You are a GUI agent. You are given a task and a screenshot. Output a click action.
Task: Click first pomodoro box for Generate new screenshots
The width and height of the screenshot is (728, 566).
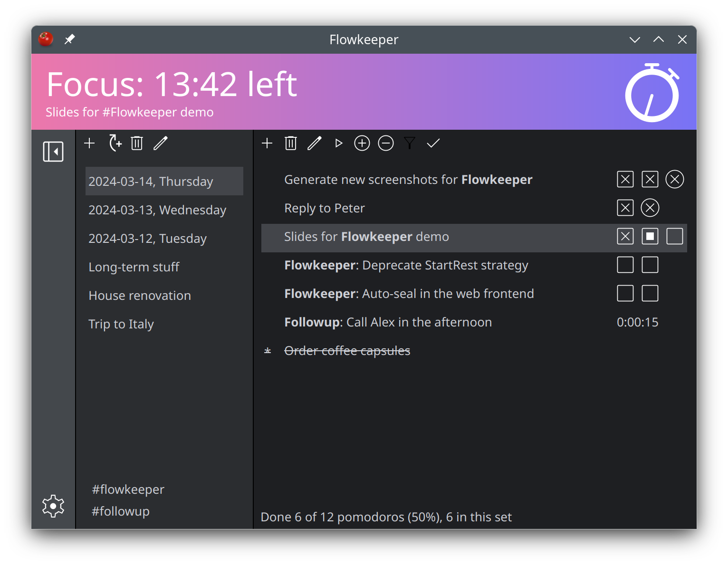pyautogui.click(x=625, y=179)
